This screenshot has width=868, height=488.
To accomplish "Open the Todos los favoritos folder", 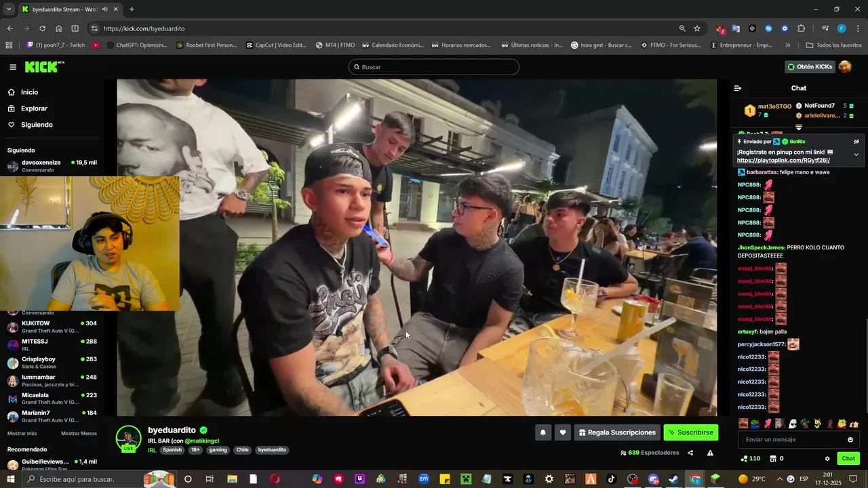I will coord(833,45).
